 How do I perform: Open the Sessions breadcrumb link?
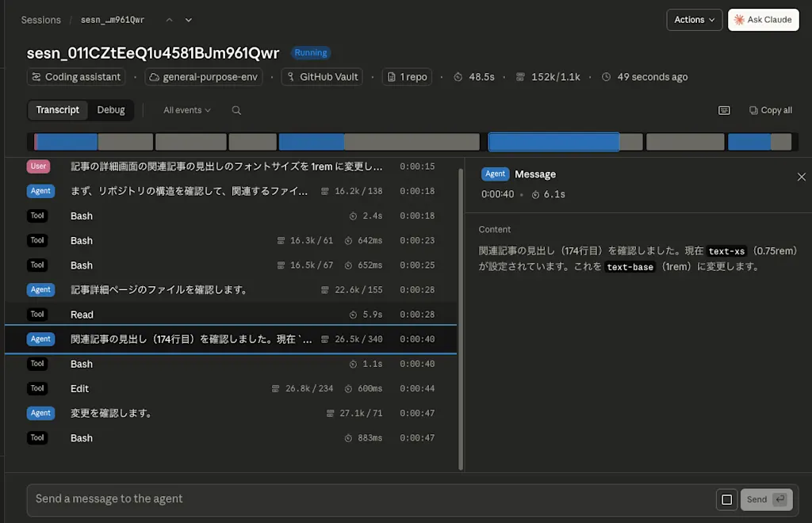click(41, 20)
